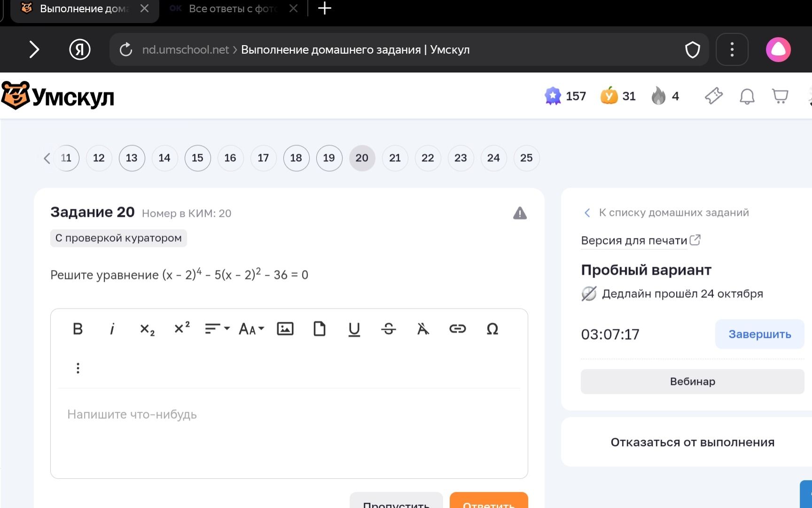
Task: Select current task 20
Action: (362, 158)
